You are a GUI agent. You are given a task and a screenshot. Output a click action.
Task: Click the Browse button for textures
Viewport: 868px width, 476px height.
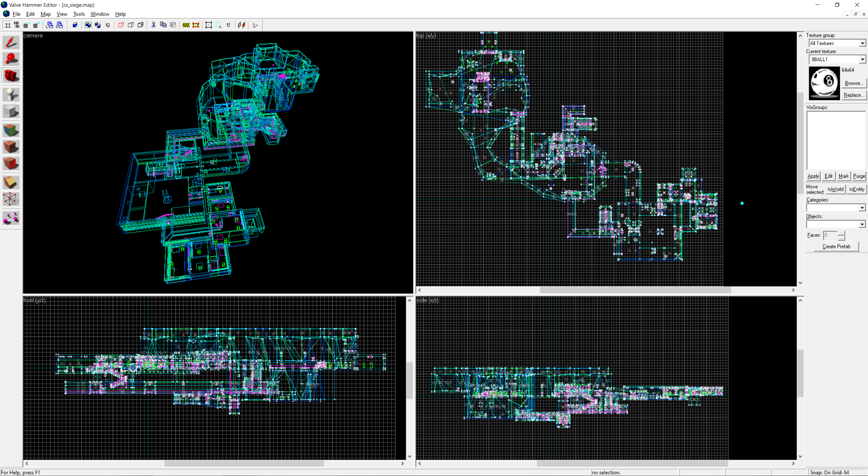pyautogui.click(x=854, y=83)
